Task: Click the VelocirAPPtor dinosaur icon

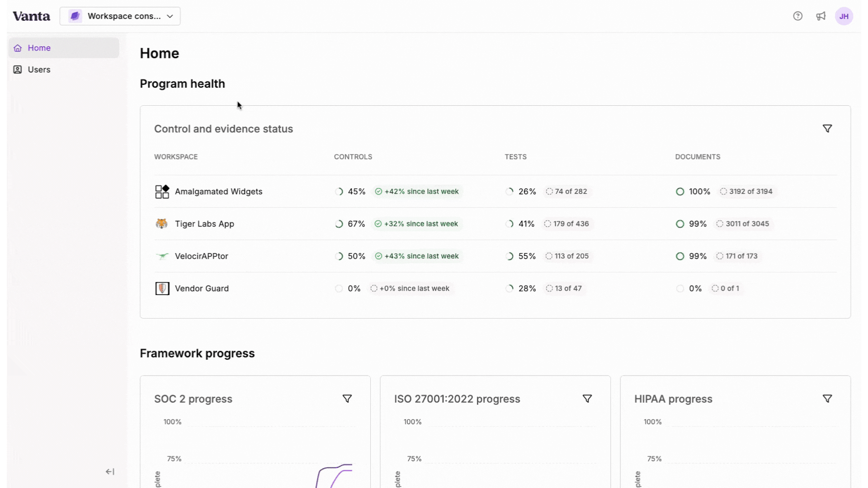Action: pos(162,256)
